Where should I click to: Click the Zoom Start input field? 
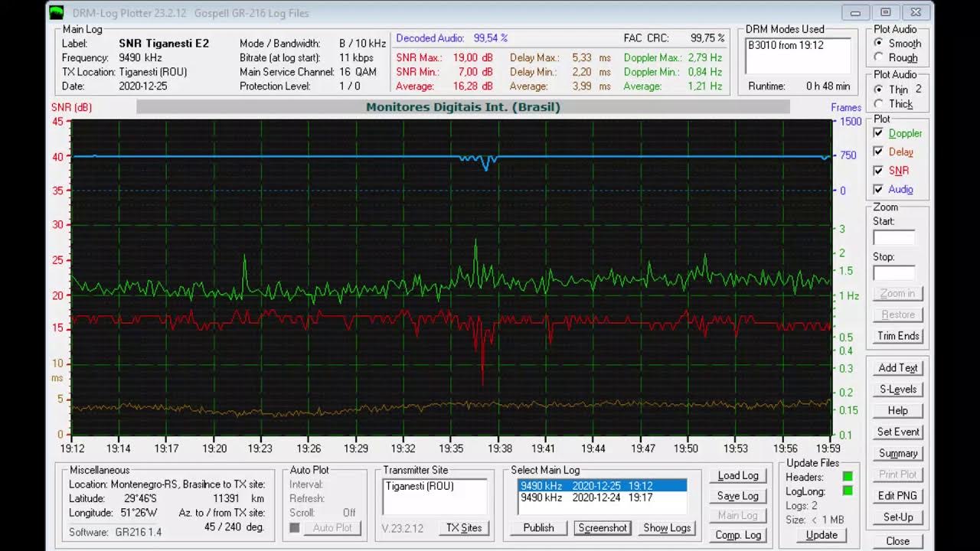coord(894,237)
